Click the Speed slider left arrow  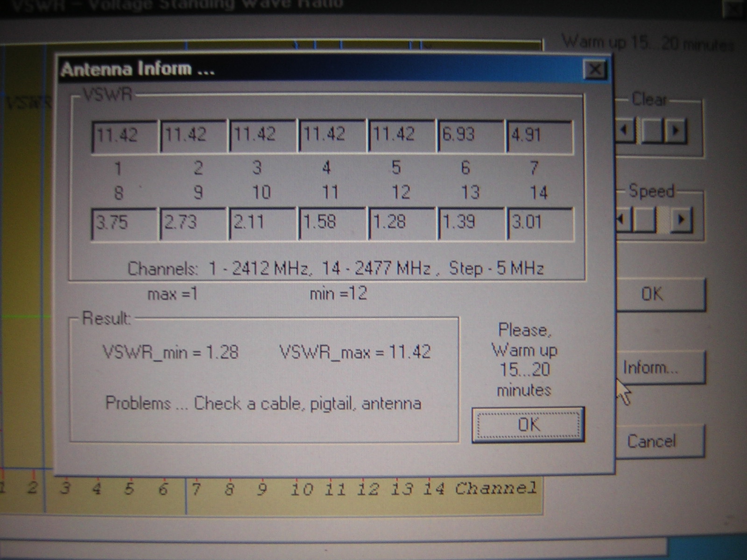point(623,219)
